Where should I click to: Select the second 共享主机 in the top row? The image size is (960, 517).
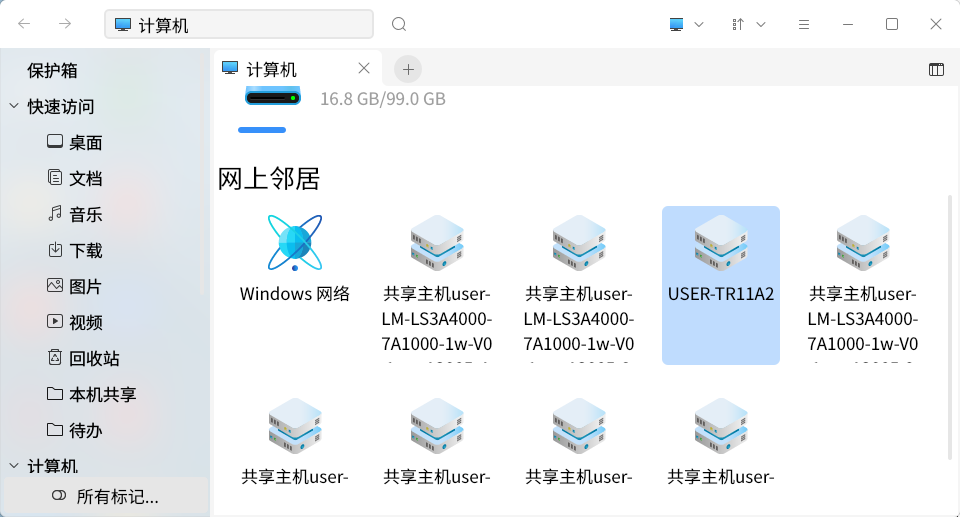click(x=579, y=285)
